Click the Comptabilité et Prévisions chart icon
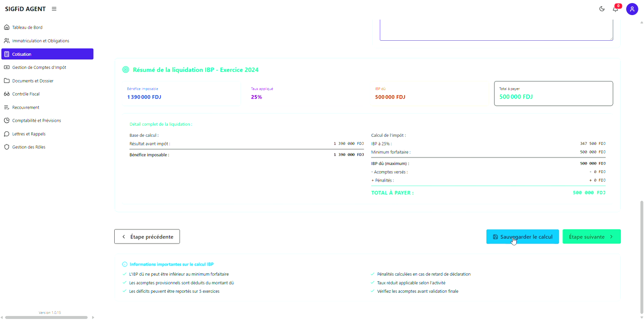The height and width of the screenshot is (320, 644). pos(7,121)
